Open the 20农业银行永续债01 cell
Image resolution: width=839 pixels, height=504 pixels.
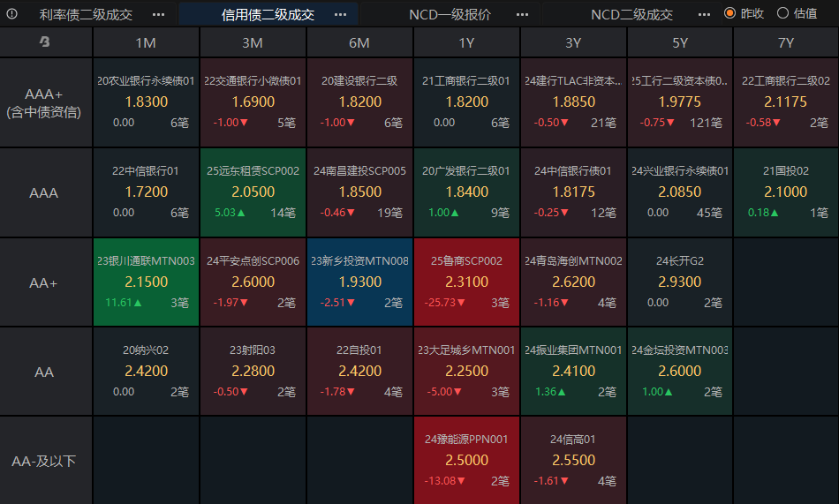[x=146, y=102]
